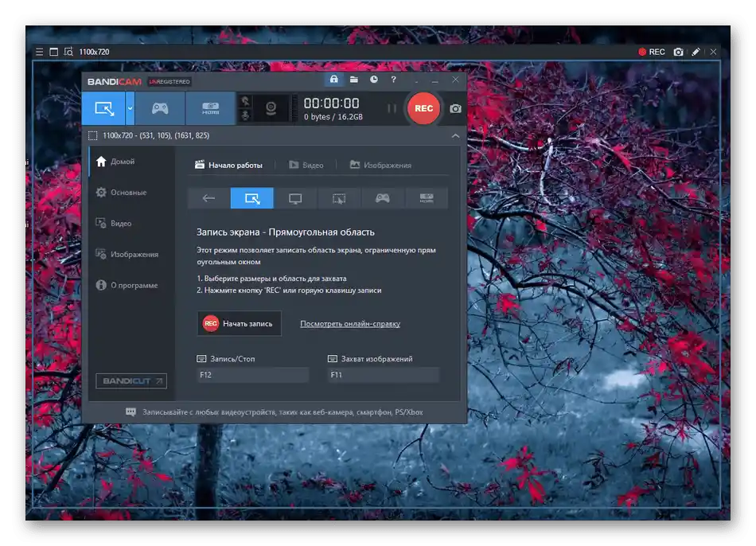Viewport: 756px width, 546px height.
Task: Click the pause recording button
Action: (392, 108)
